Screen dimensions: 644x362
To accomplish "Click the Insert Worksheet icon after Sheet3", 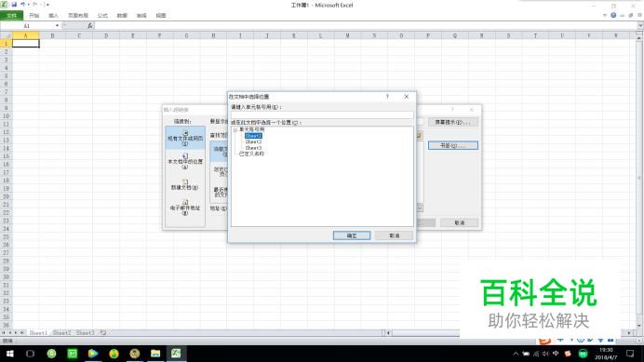I will click(103, 333).
